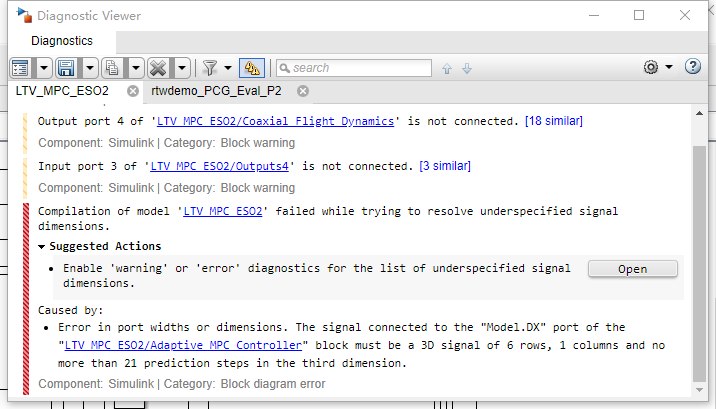Open dropdown arrow beside save icon
The image size is (716, 409).
(x=90, y=68)
